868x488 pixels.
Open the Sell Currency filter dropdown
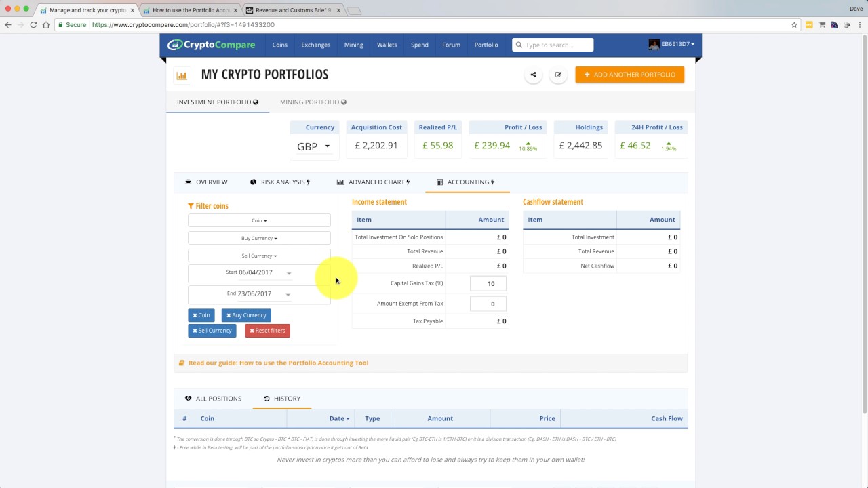point(259,256)
